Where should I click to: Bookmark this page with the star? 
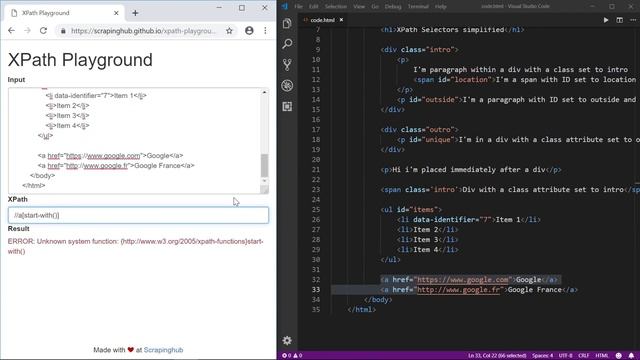229,31
